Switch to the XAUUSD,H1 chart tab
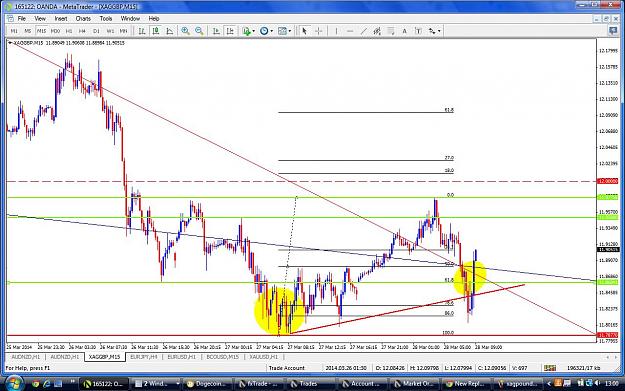Viewport: 625px width, 391px height. pos(263,357)
